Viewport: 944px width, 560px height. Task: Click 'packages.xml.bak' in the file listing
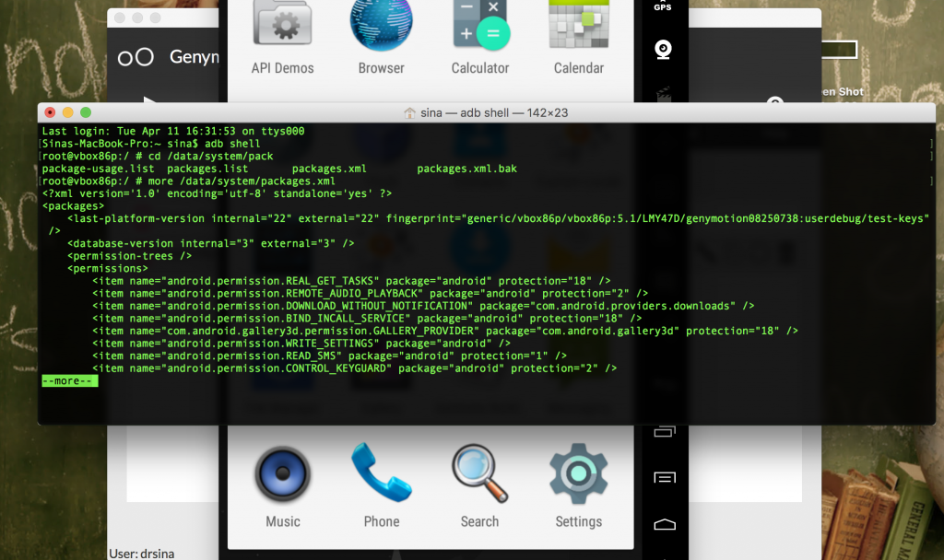pos(466,169)
